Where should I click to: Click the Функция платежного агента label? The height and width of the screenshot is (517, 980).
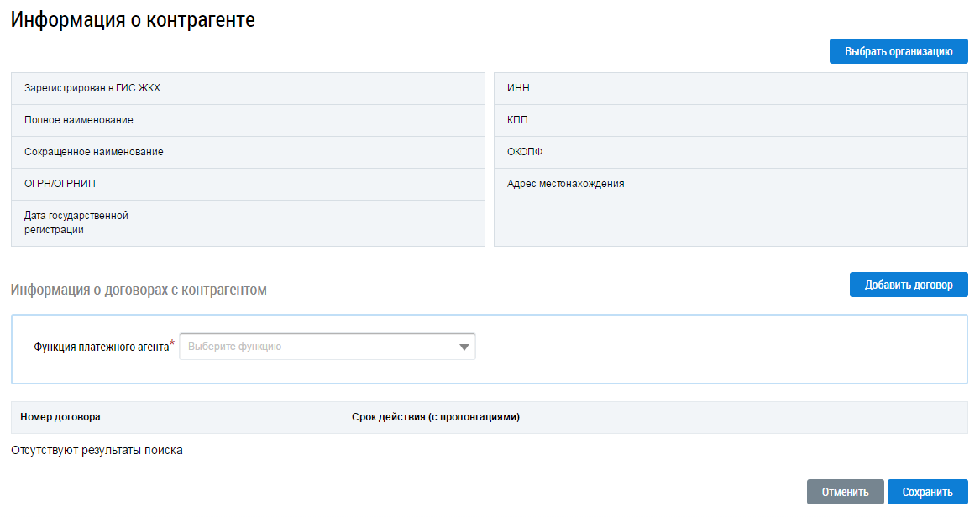coord(102,347)
